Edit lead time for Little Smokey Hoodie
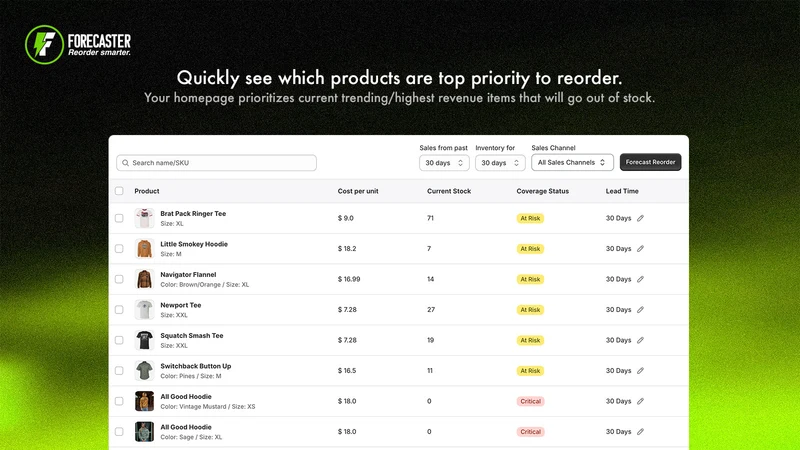Screen dimensions: 800x450 pyautogui.click(x=640, y=249)
